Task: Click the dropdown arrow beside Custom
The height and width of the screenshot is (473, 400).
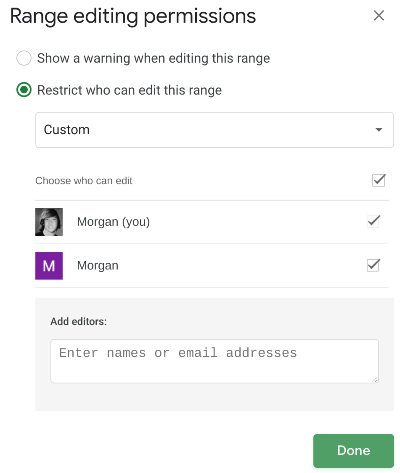Action: pos(379,130)
